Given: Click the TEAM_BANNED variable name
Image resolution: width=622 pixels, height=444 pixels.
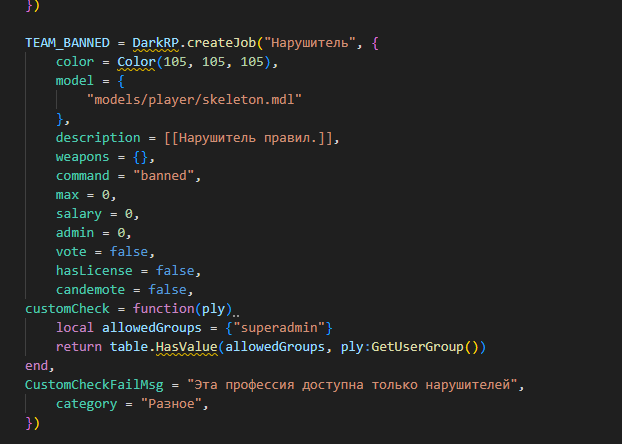Looking at the screenshot, I should tap(67, 42).
